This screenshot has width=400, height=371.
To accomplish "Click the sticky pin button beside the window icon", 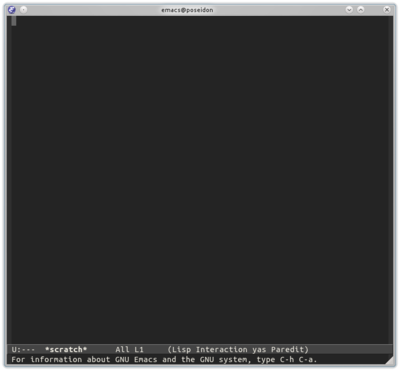I will point(23,10).
